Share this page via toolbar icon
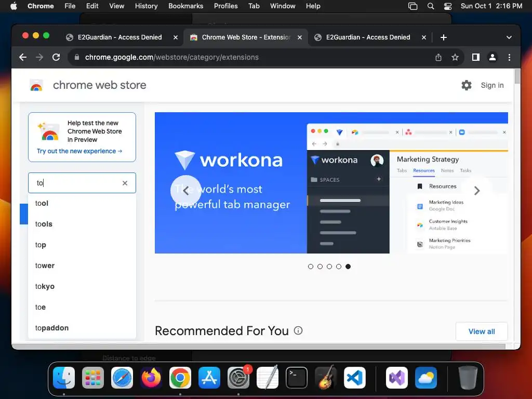This screenshot has width=532, height=399. (x=438, y=57)
